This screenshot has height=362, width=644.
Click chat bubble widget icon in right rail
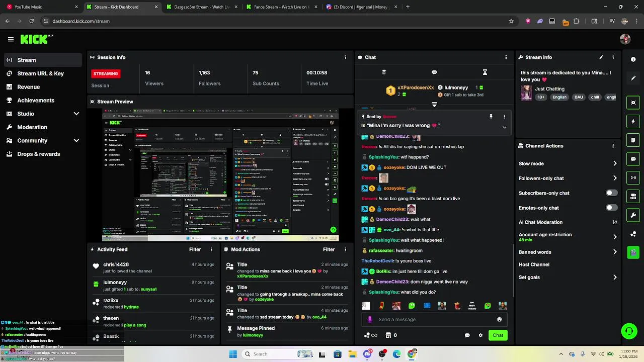pyautogui.click(x=633, y=159)
